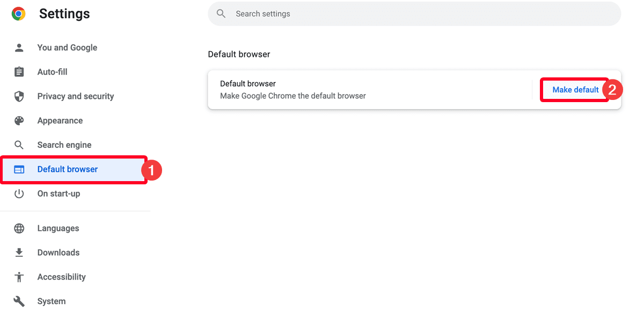644x316 pixels.
Task: Open the On start-up settings page
Action: point(59,193)
